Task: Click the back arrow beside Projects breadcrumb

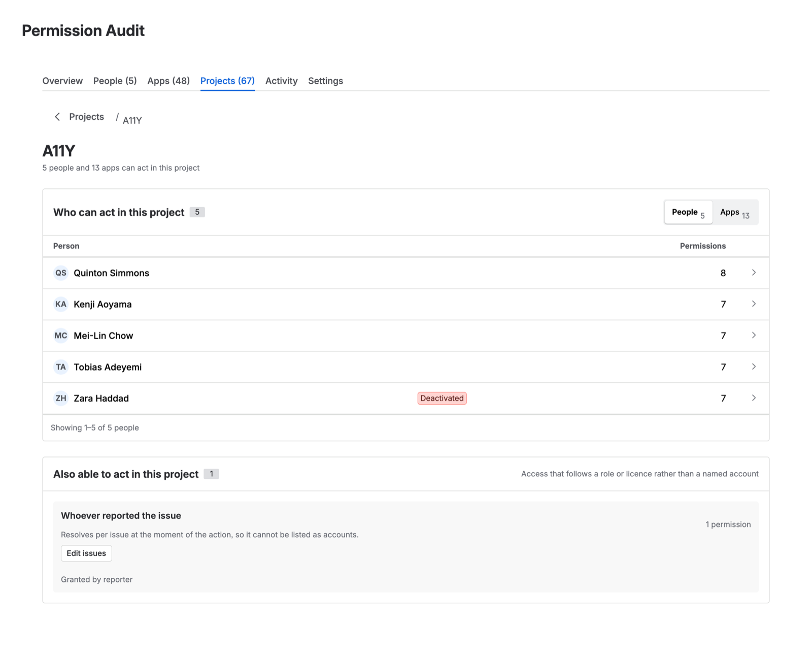Action: pos(57,117)
